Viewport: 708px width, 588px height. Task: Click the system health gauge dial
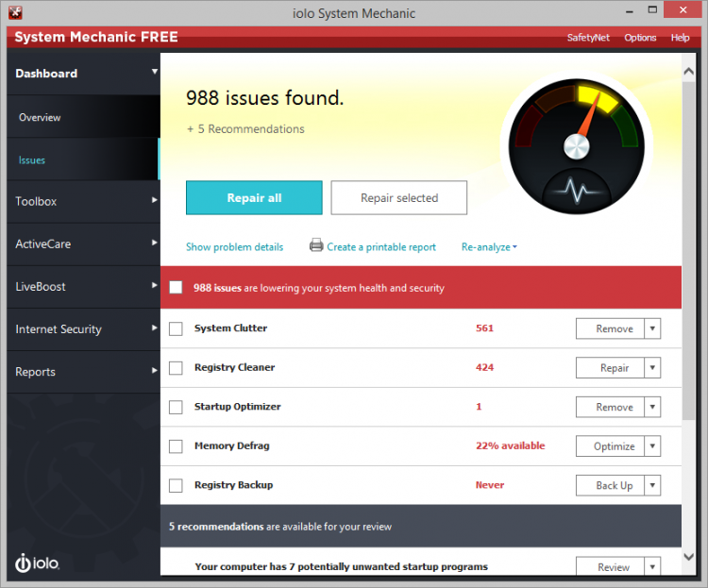pos(576,146)
